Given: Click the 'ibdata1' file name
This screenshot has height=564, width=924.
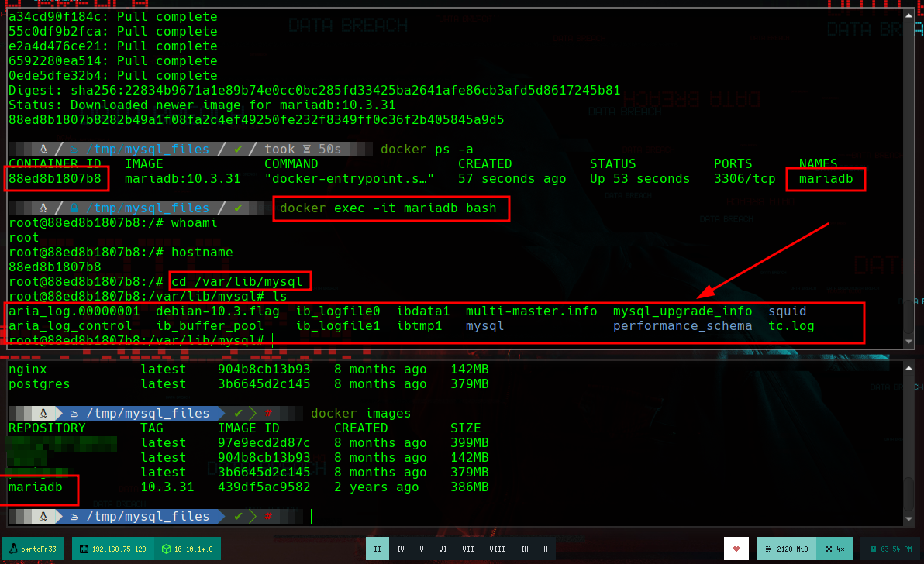Looking at the screenshot, I should click(423, 311).
